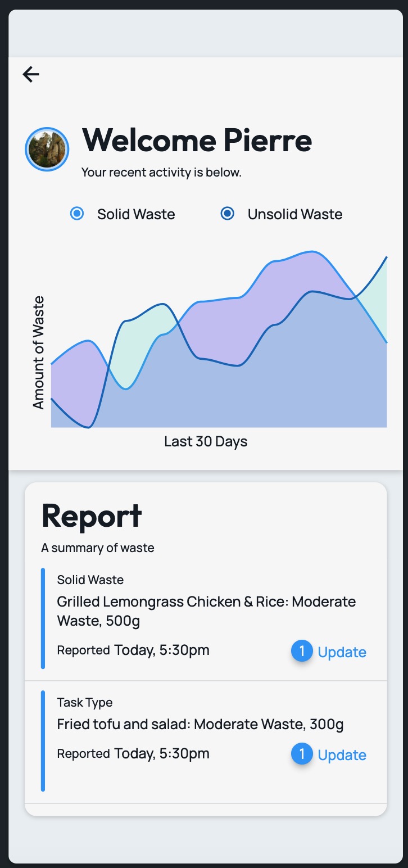The image size is (408, 868).
Task: Click the badge on the Fried tofu report
Action: click(302, 754)
